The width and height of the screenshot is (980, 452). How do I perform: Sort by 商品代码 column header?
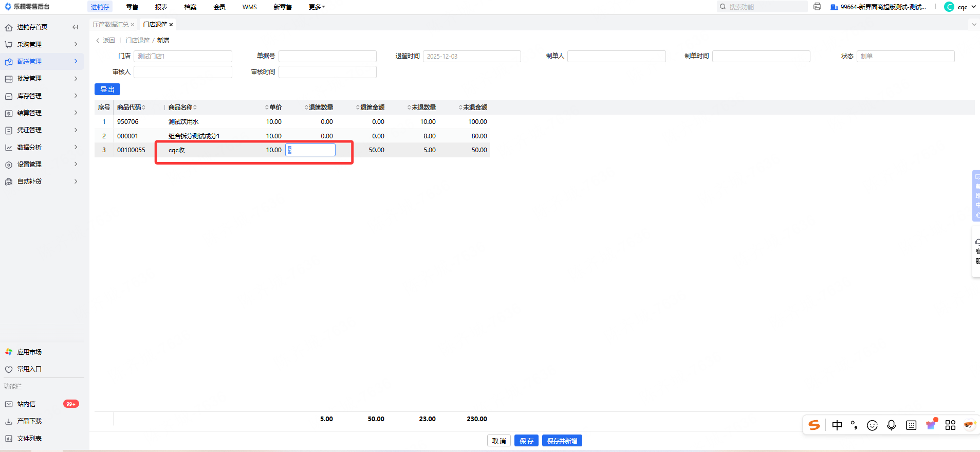131,107
